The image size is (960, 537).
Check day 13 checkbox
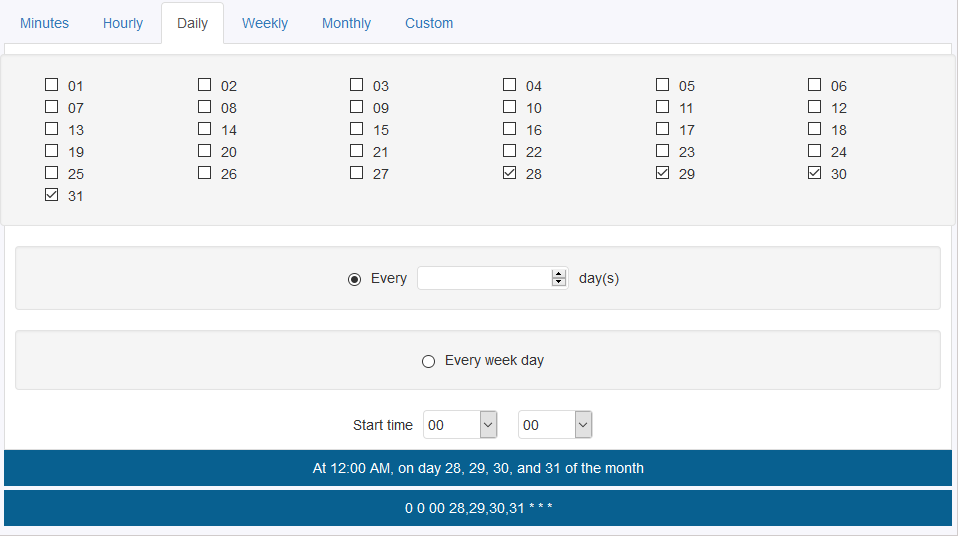tap(51, 129)
